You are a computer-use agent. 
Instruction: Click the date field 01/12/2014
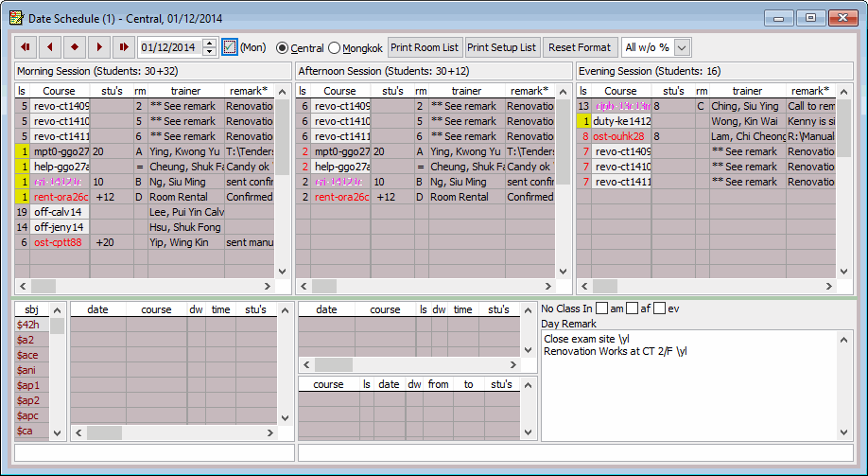[x=170, y=47]
